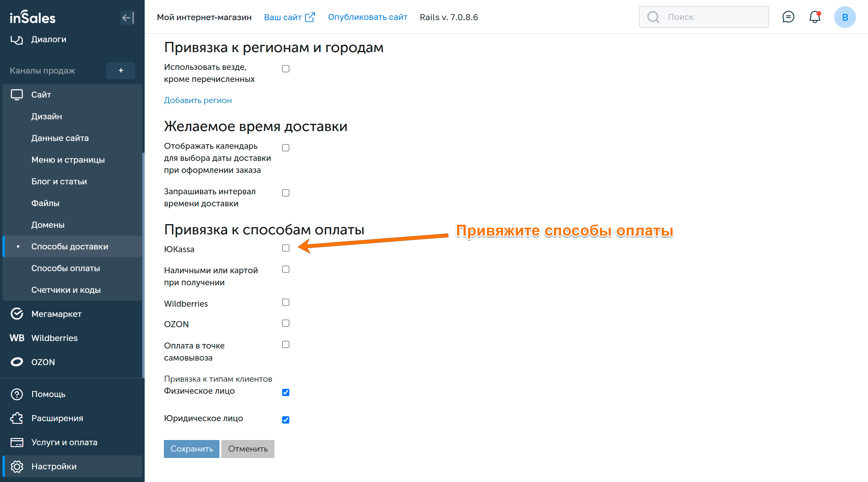Open Help question mark icon
Screen dimensions: 868x482
point(17,394)
